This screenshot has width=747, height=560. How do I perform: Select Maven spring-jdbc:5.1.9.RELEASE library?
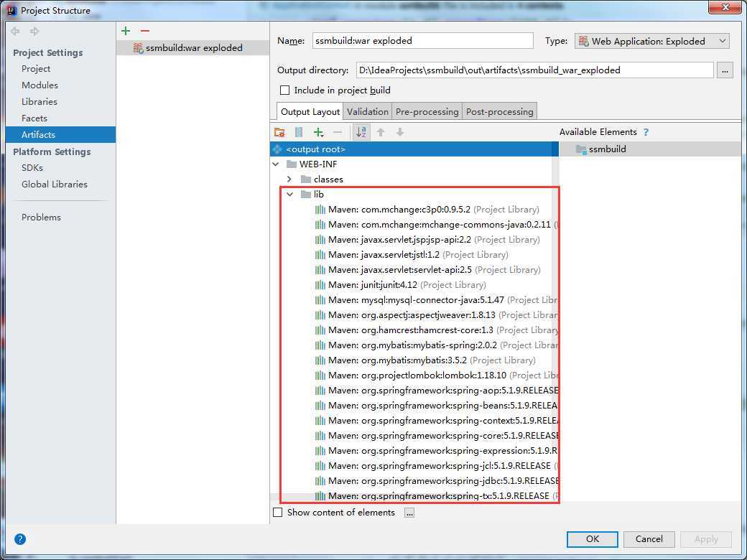click(x=437, y=481)
